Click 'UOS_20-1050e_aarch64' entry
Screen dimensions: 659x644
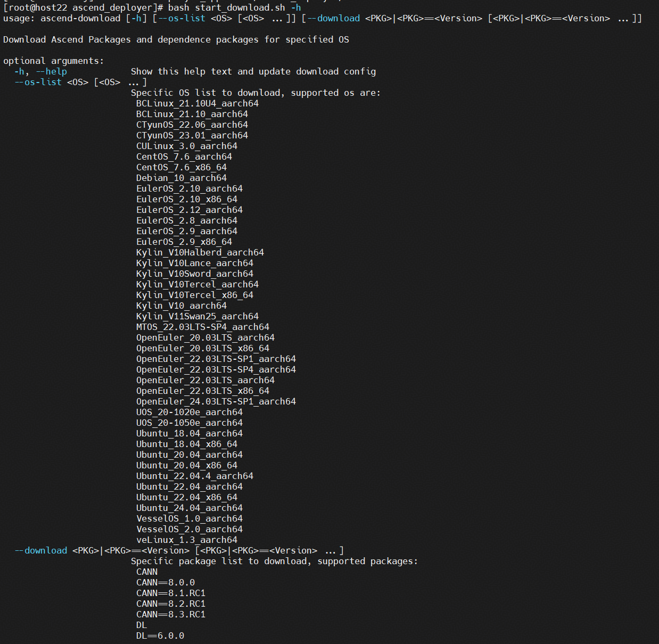click(x=190, y=423)
